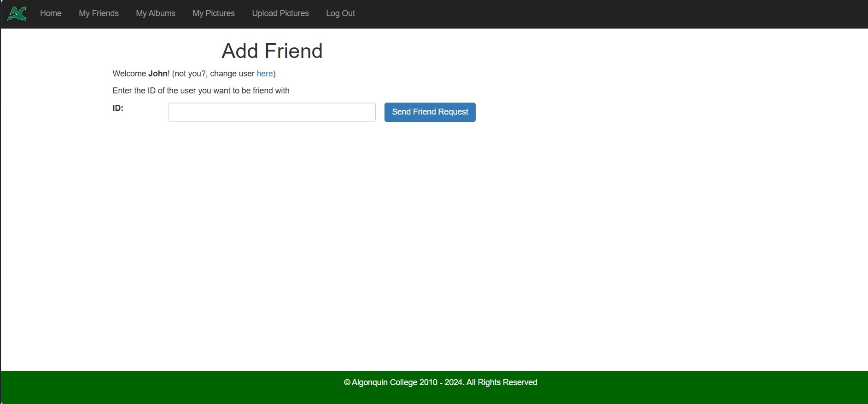
Task: Open the My Albums page
Action: coord(155,14)
